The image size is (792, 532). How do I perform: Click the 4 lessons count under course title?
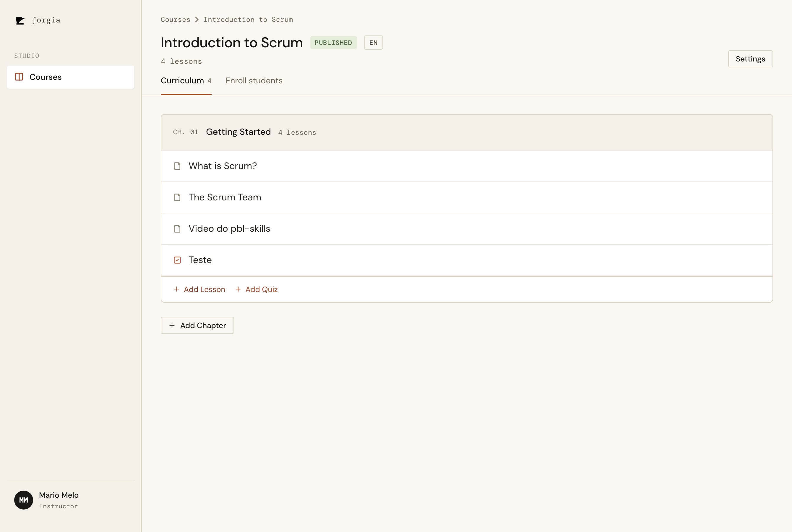click(x=181, y=61)
